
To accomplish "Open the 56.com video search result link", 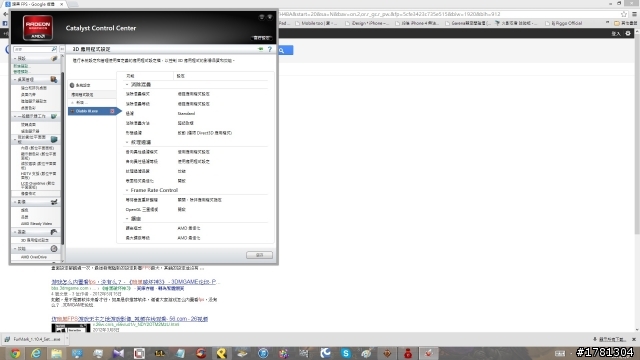I will (129, 319).
